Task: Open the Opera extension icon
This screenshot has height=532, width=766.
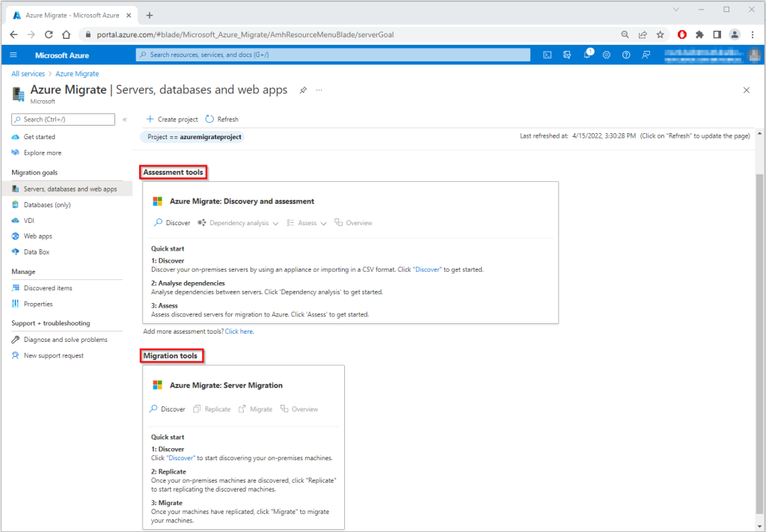Action: 682,34
